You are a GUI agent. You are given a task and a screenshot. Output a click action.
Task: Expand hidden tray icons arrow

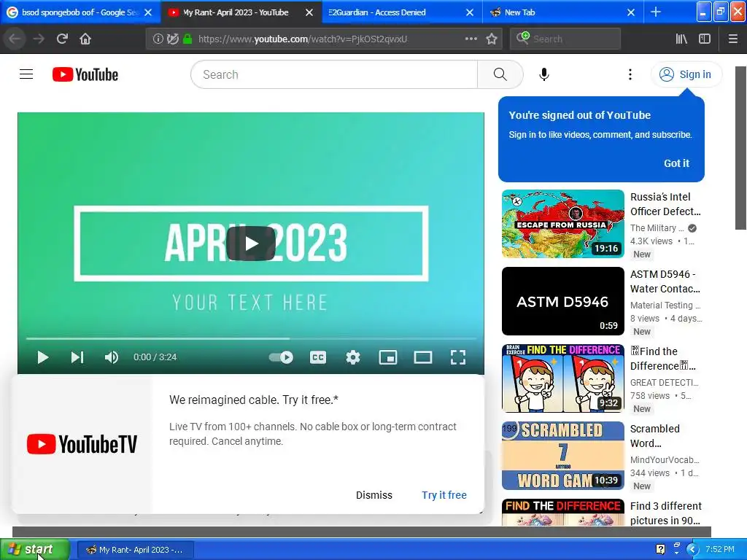pyautogui.click(x=692, y=550)
